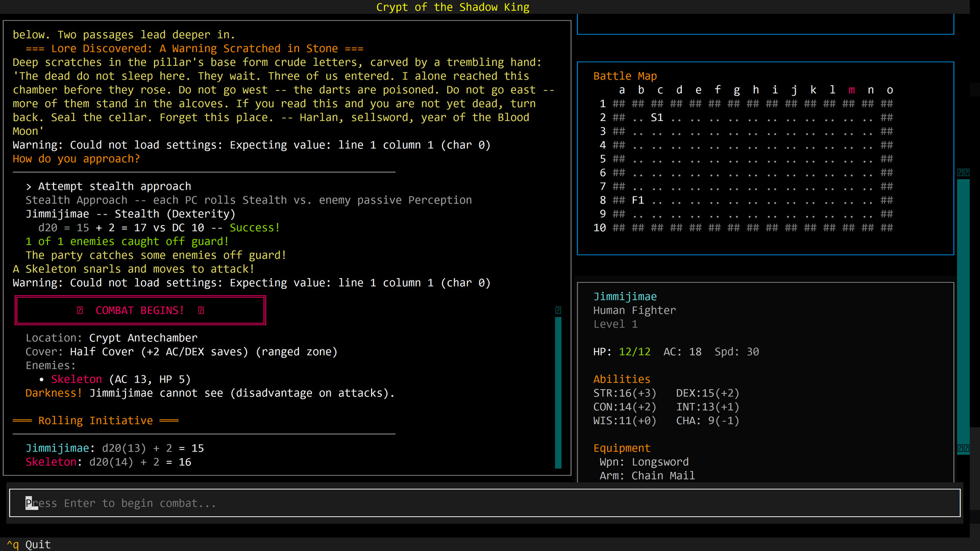Click the S1 skeleton token on the battle map
This screenshot has height=551, width=980.
tap(657, 117)
